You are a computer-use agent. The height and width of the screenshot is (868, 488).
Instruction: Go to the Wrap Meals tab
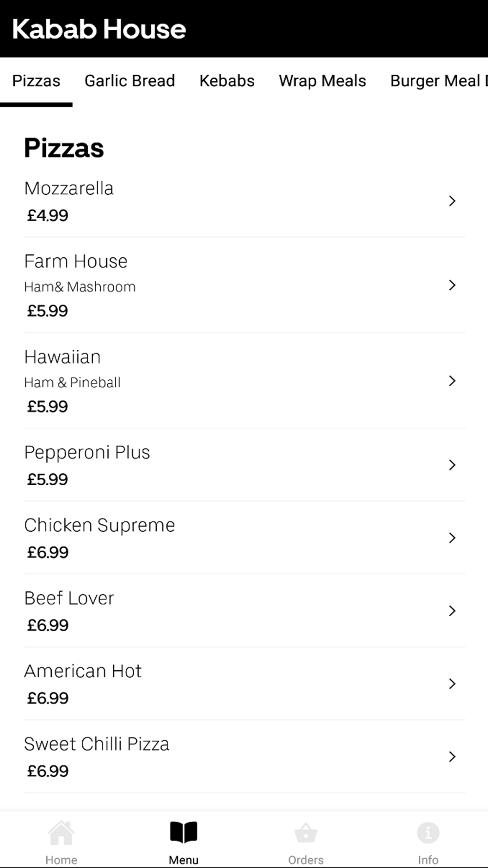(322, 81)
